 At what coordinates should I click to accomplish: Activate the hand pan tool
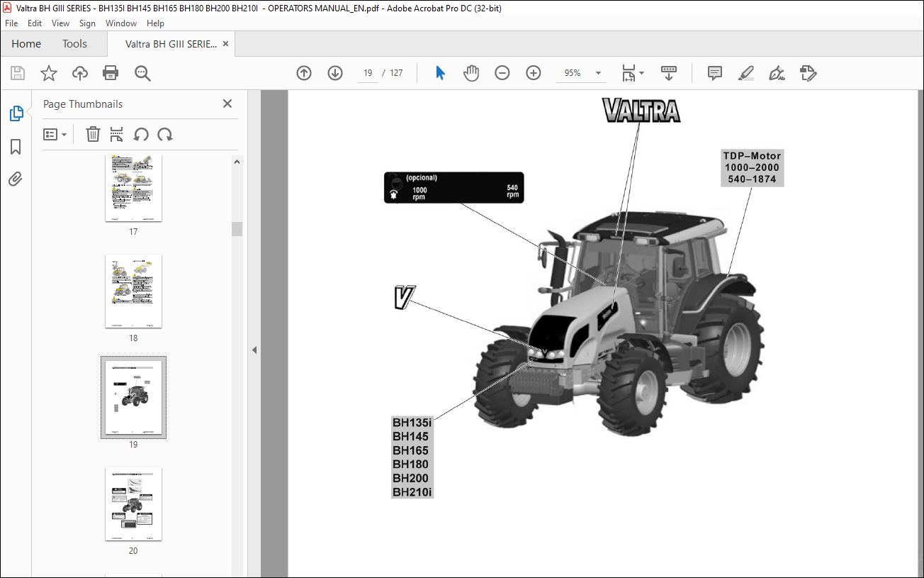471,73
